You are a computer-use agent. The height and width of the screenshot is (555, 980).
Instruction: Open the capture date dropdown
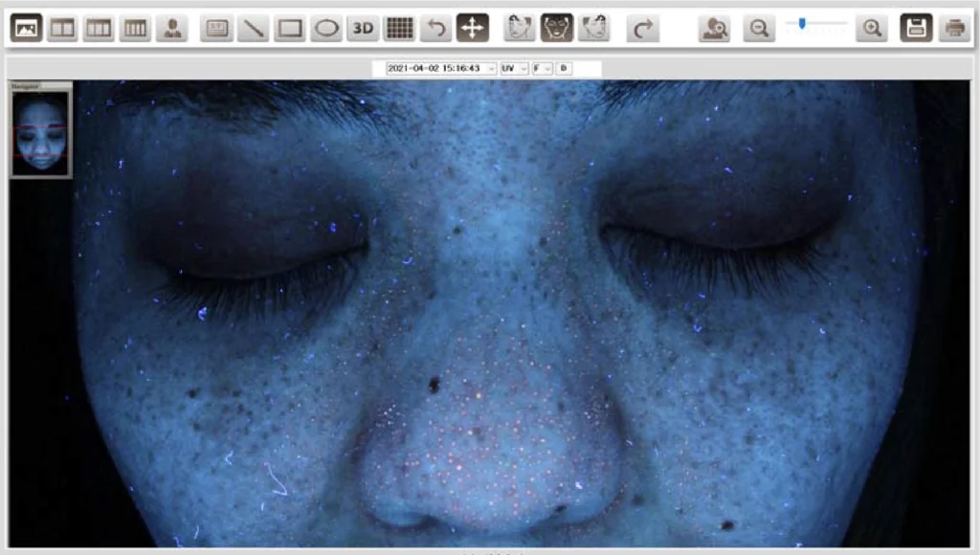tap(441, 68)
